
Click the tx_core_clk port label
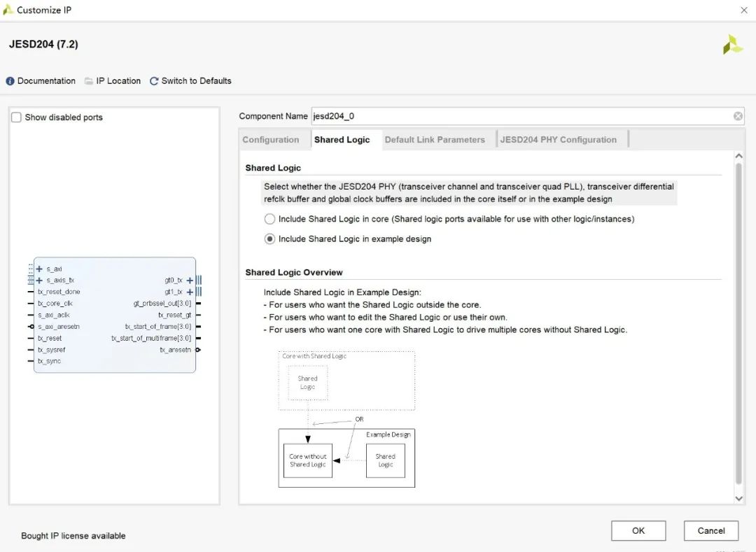tap(55, 304)
